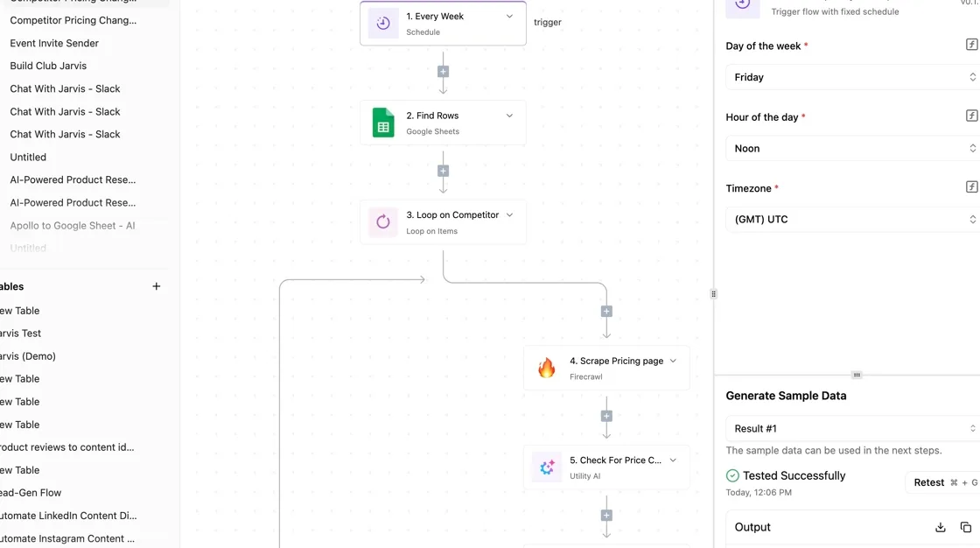Open the Timezone dropdown showing (GMT) UTC
This screenshot has height=548, width=980.
pyautogui.click(x=852, y=220)
